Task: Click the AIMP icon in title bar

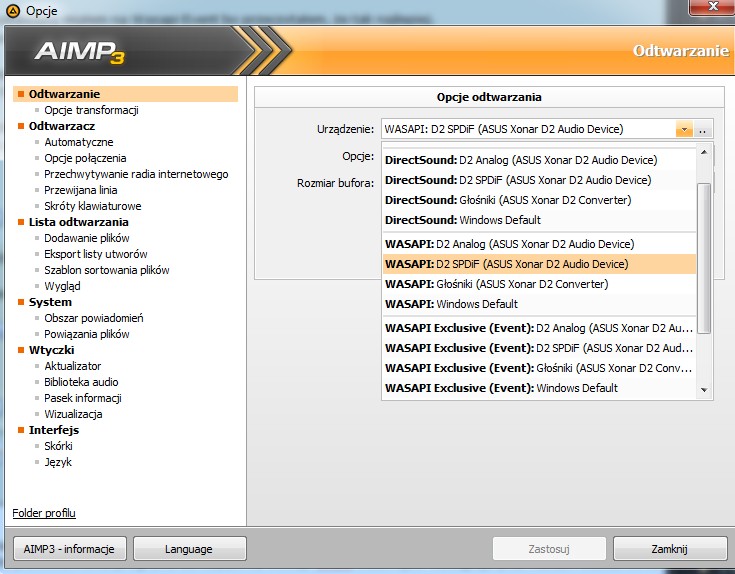Action: point(13,11)
